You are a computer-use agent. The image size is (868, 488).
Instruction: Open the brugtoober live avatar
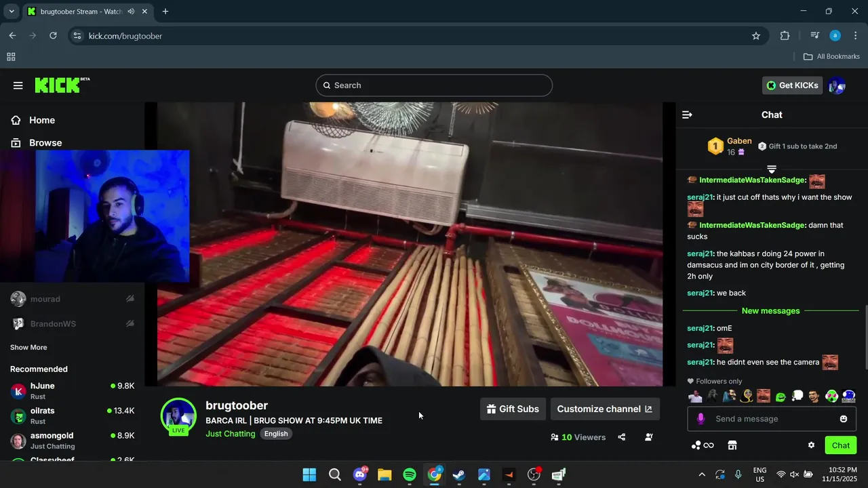[178, 415]
